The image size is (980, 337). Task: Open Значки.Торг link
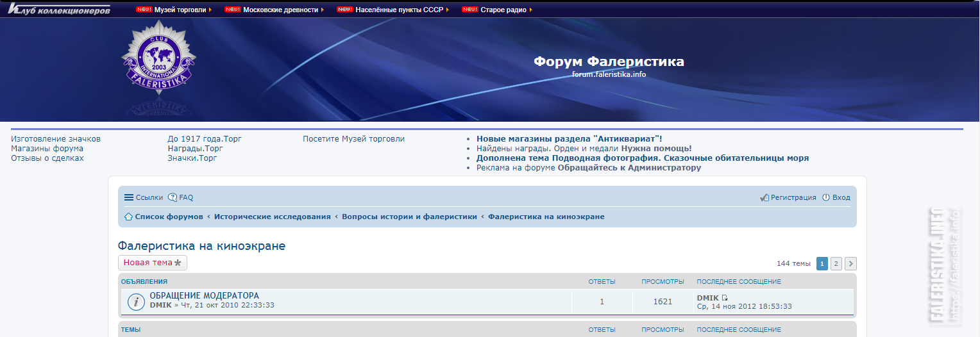click(192, 158)
